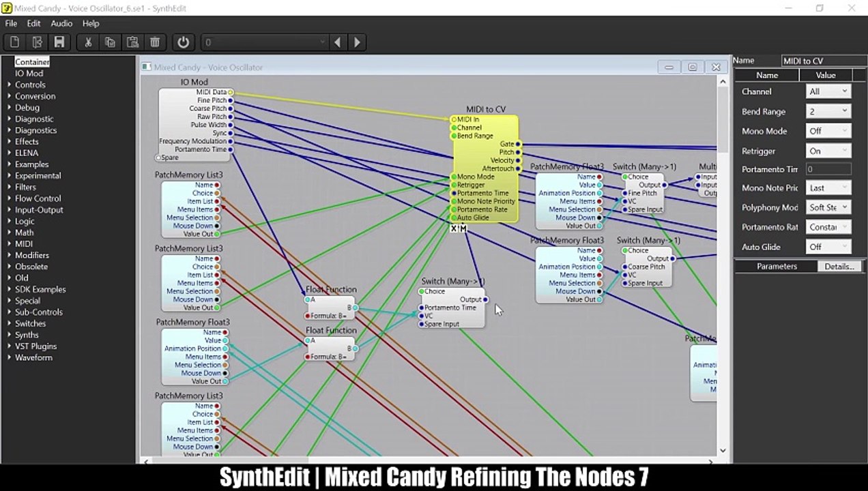
Task: Select IO Mod in the module list
Action: [x=29, y=73]
